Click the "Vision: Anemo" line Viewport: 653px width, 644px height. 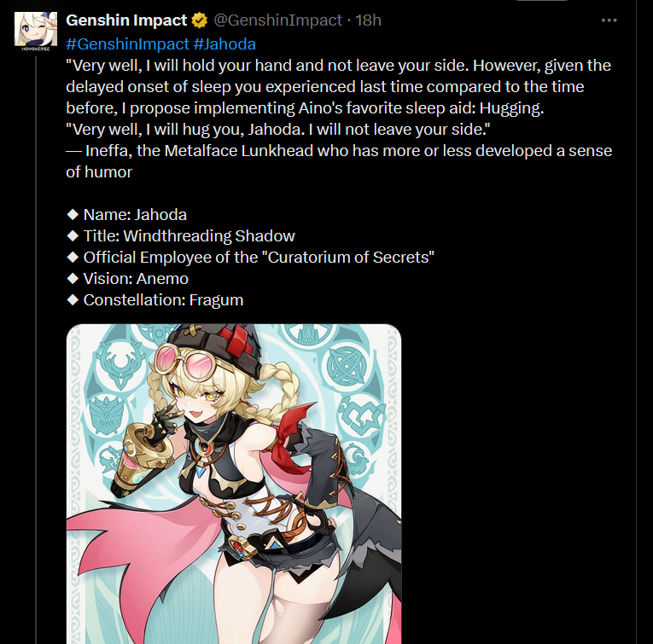(x=127, y=279)
